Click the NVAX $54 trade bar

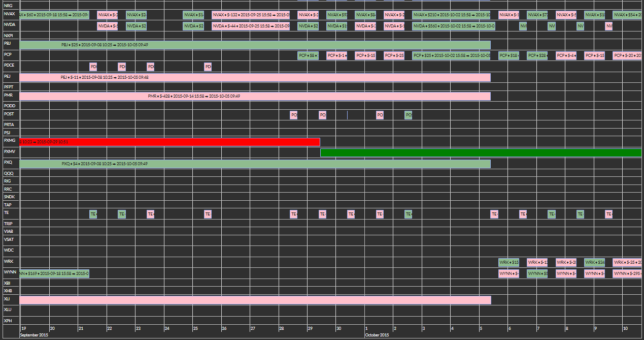click(627, 15)
